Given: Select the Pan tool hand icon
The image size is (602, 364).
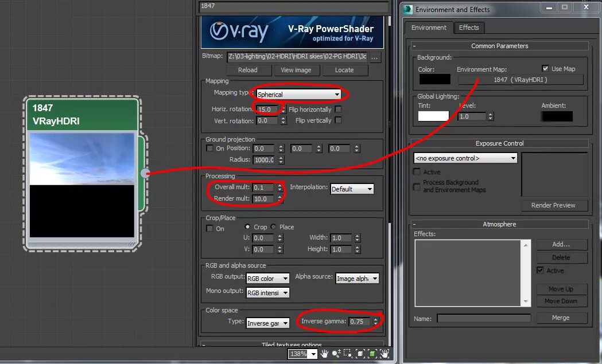Looking at the screenshot, I should click(x=324, y=354).
